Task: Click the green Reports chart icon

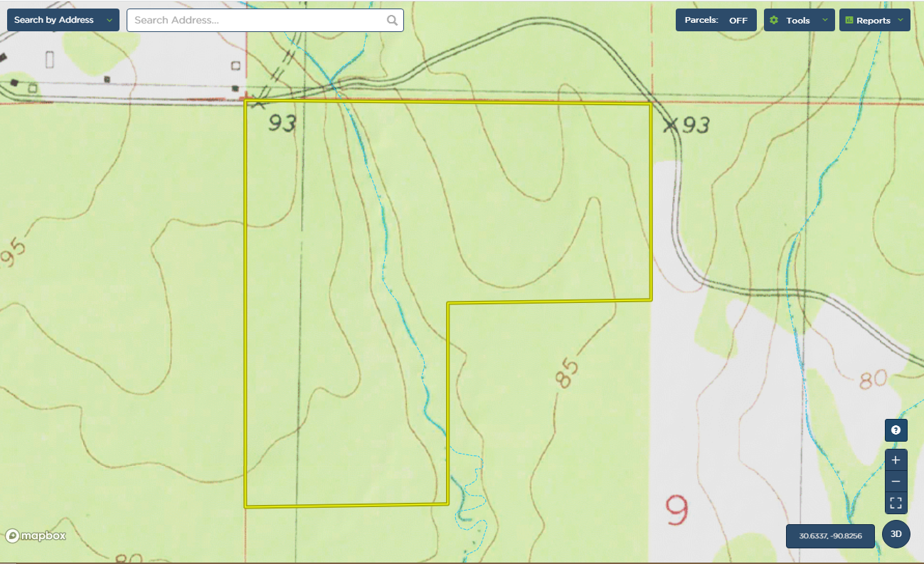Action: (x=849, y=21)
